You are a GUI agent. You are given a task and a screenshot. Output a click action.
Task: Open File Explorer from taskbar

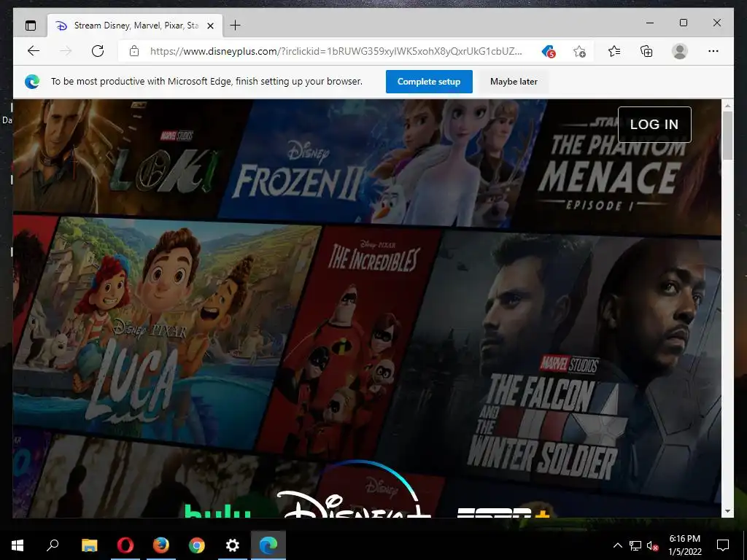(x=89, y=545)
